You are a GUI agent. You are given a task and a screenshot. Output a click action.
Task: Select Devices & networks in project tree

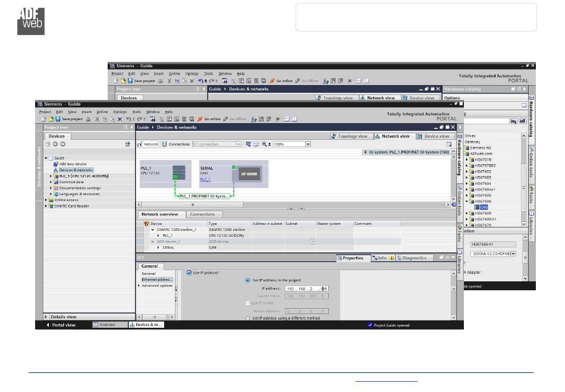point(76,170)
